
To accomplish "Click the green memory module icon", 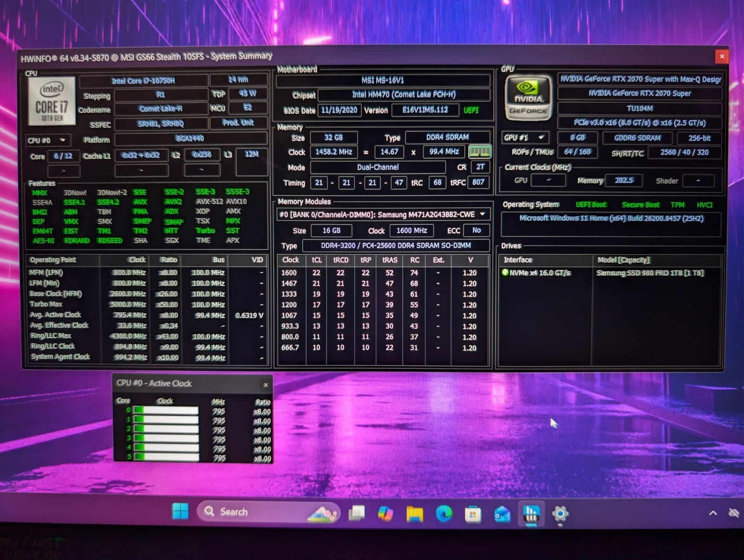I will [479, 152].
